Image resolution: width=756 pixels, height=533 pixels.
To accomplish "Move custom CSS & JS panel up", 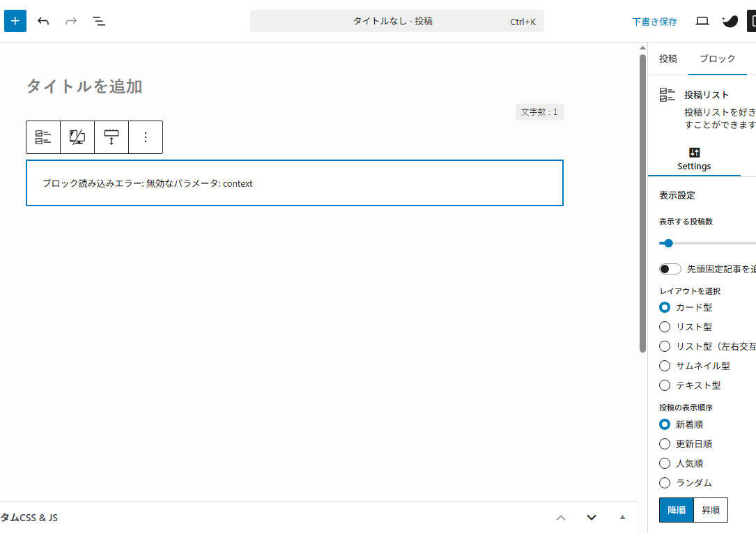I will tap(561, 517).
